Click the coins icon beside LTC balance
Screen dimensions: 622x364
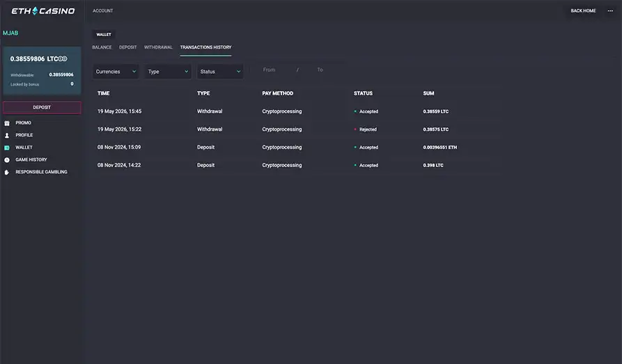tap(63, 58)
